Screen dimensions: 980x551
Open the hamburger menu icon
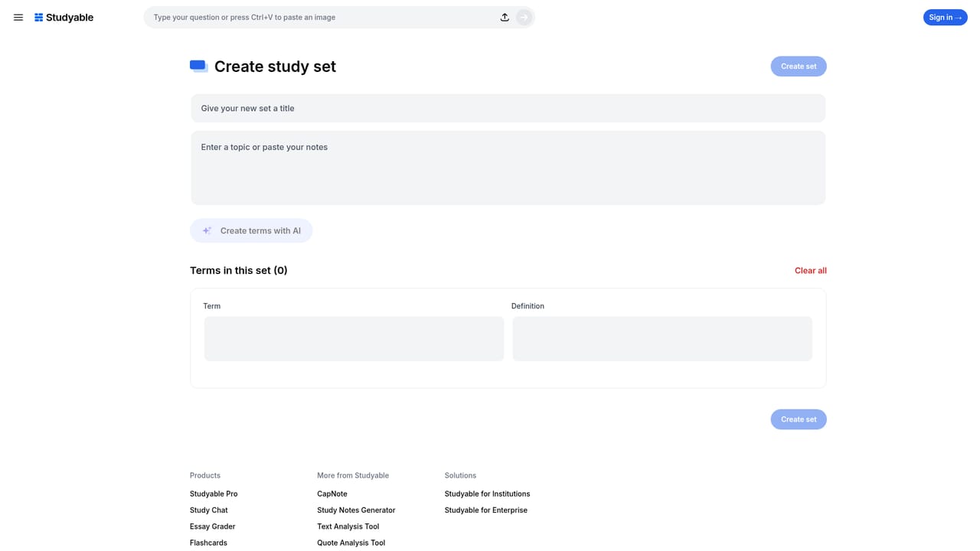pyautogui.click(x=18, y=18)
